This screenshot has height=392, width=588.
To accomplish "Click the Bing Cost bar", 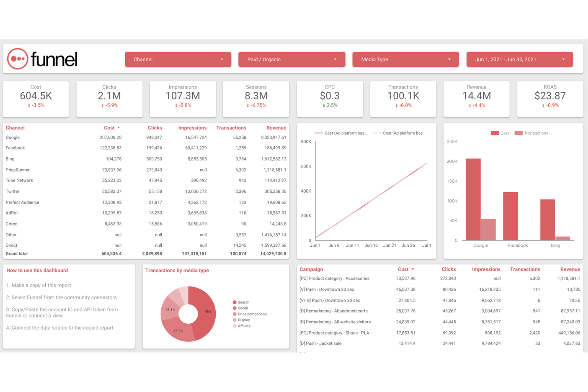I will (547, 220).
